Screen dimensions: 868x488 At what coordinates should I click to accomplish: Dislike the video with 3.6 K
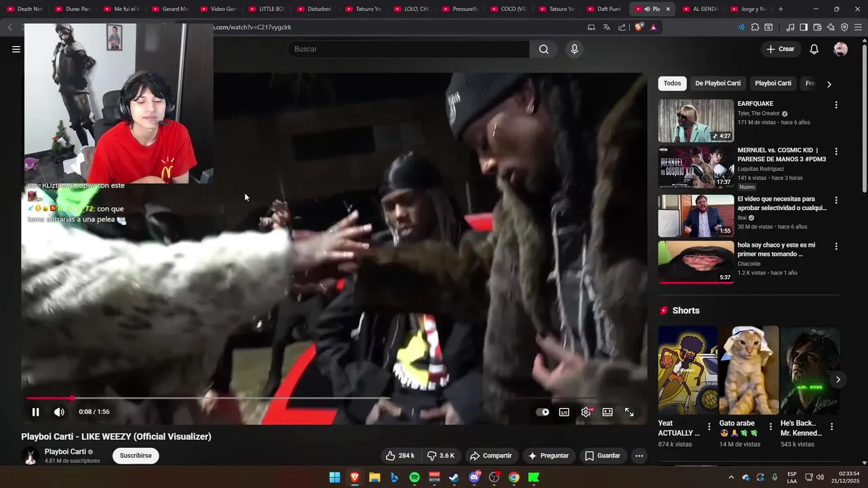(x=441, y=455)
